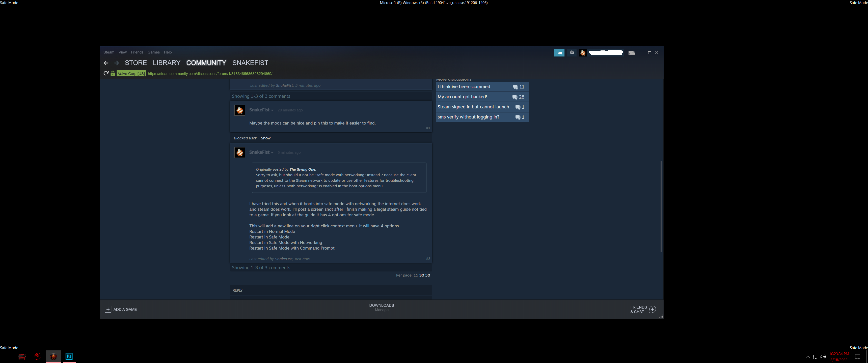Viewport: 868px width, 363px height.
Task: Open the inbox envelope icon
Action: click(572, 53)
